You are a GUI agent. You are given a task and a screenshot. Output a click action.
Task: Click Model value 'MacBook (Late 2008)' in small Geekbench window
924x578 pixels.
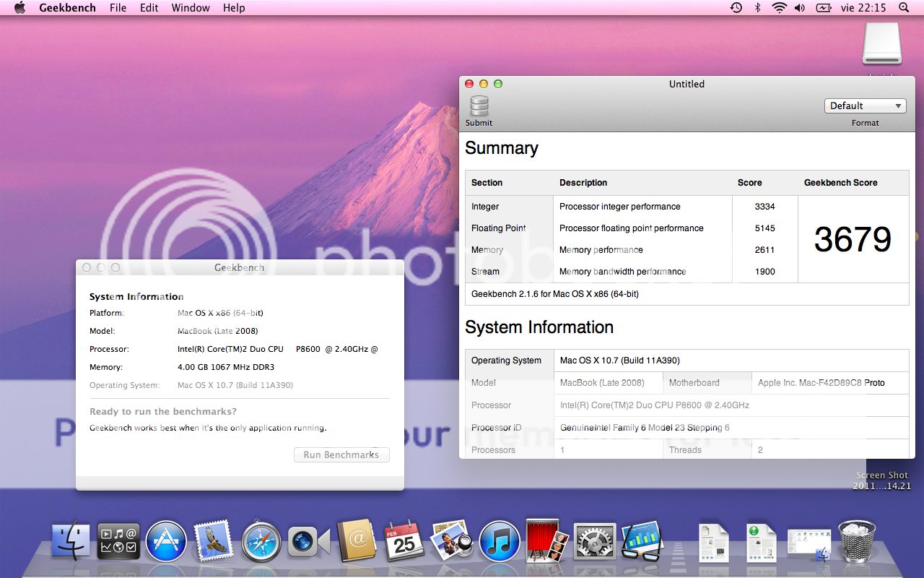(218, 331)
